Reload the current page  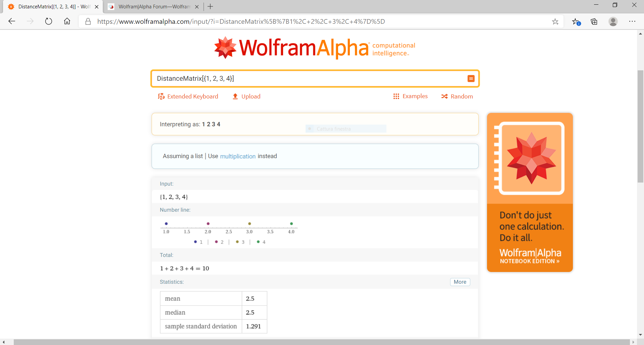[x=49, y=21]
